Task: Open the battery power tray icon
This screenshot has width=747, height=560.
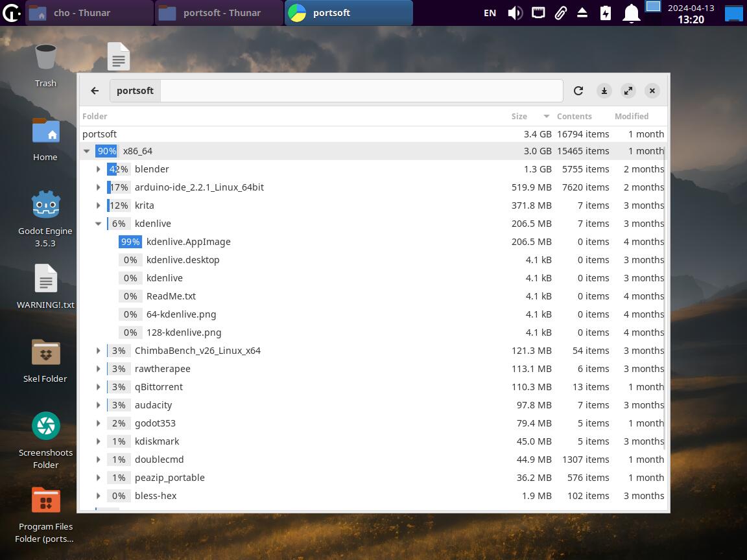Action: pos(606,13)
